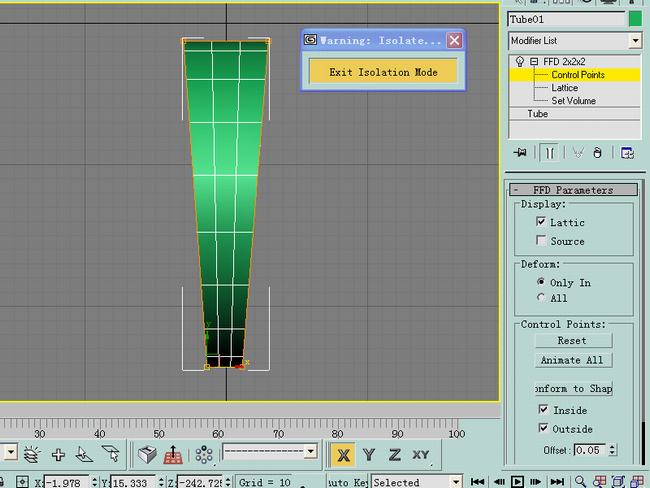Toggle the Auto Key button
This screenshot has width=650, height=488.
[347, 482]
